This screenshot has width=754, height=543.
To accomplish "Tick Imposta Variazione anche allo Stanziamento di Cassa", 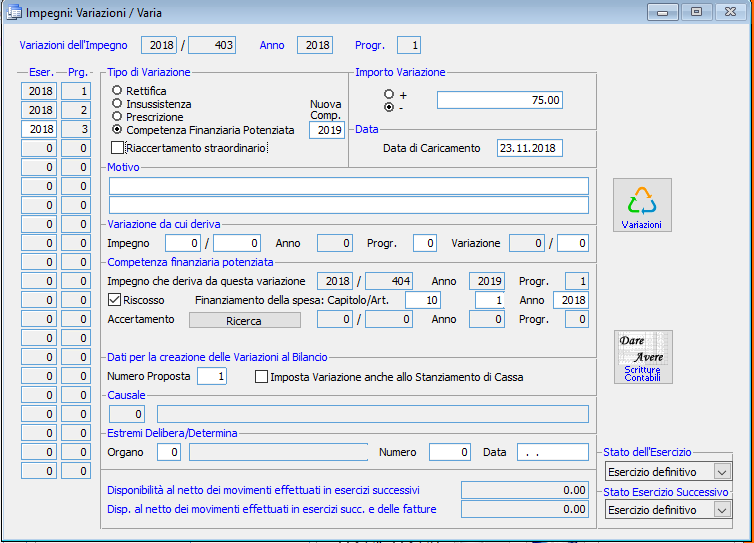I will [261, 377].
